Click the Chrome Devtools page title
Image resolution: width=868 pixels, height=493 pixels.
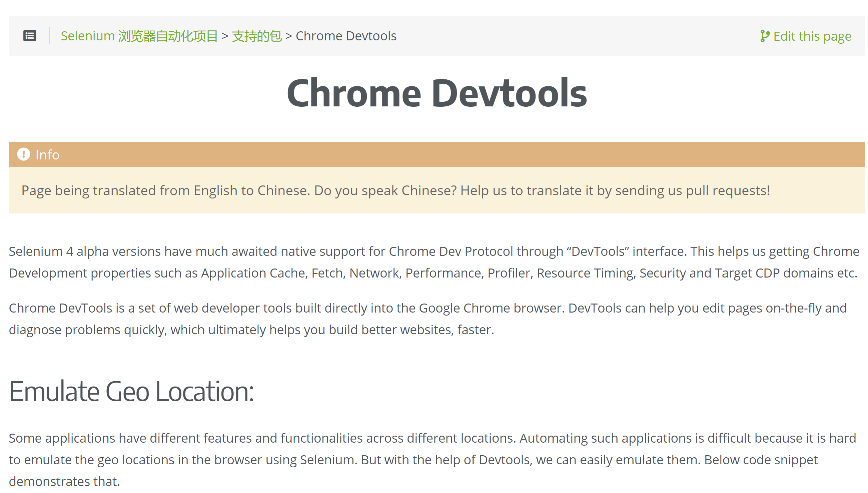(x=436, y=93)
